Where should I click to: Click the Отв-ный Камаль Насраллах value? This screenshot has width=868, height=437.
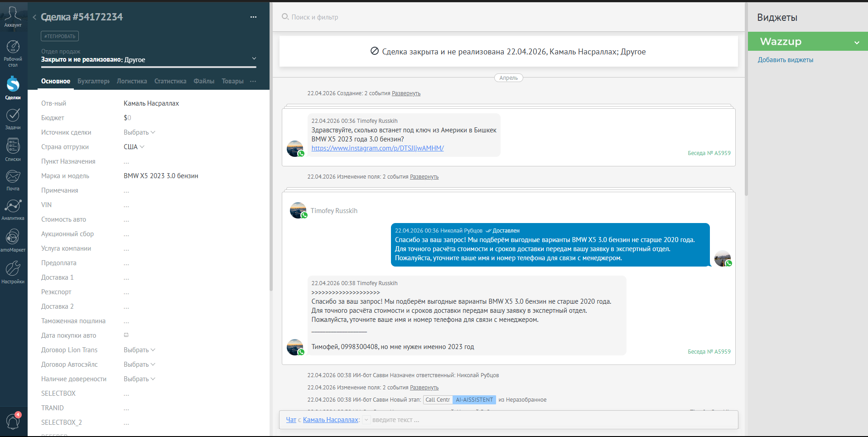point(151,103)
